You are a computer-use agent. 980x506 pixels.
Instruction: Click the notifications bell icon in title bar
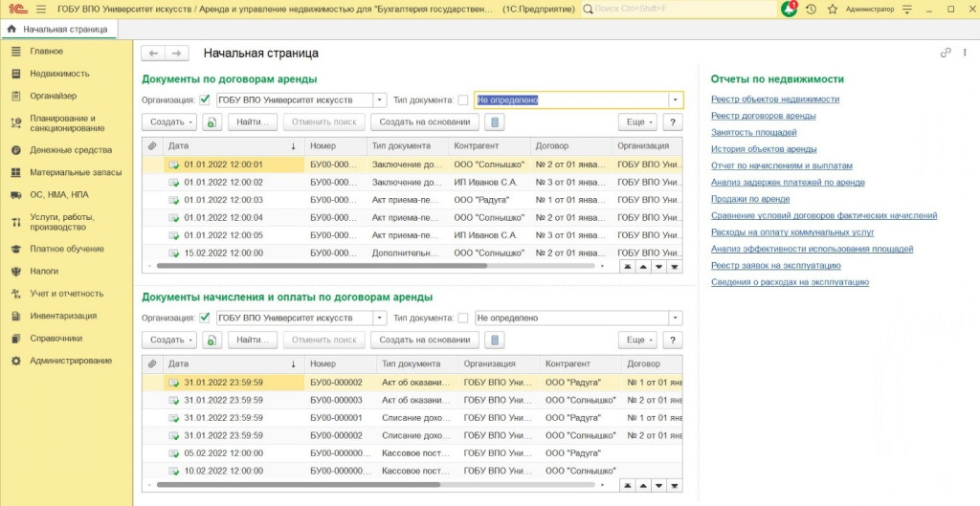click(x=790, y=9)
